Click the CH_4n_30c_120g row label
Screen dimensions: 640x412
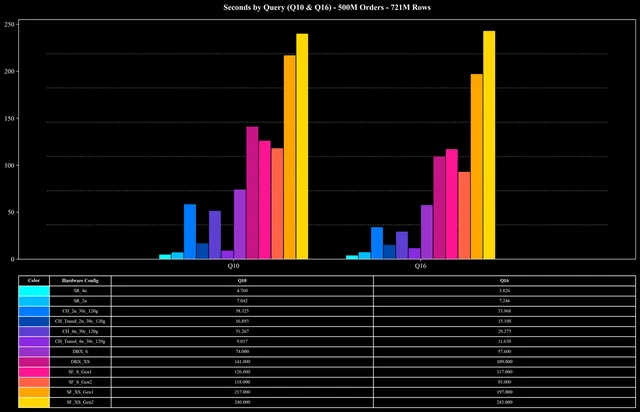[80, 332]
